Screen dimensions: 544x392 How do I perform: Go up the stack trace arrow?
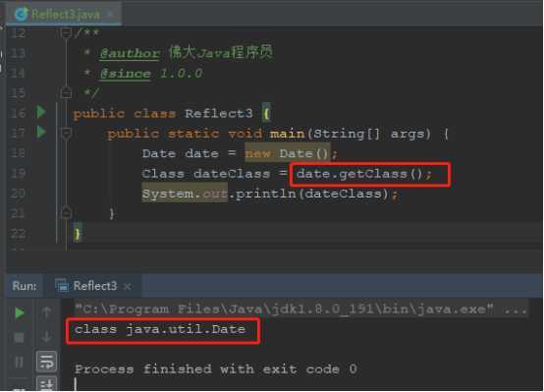coord(46,312)
